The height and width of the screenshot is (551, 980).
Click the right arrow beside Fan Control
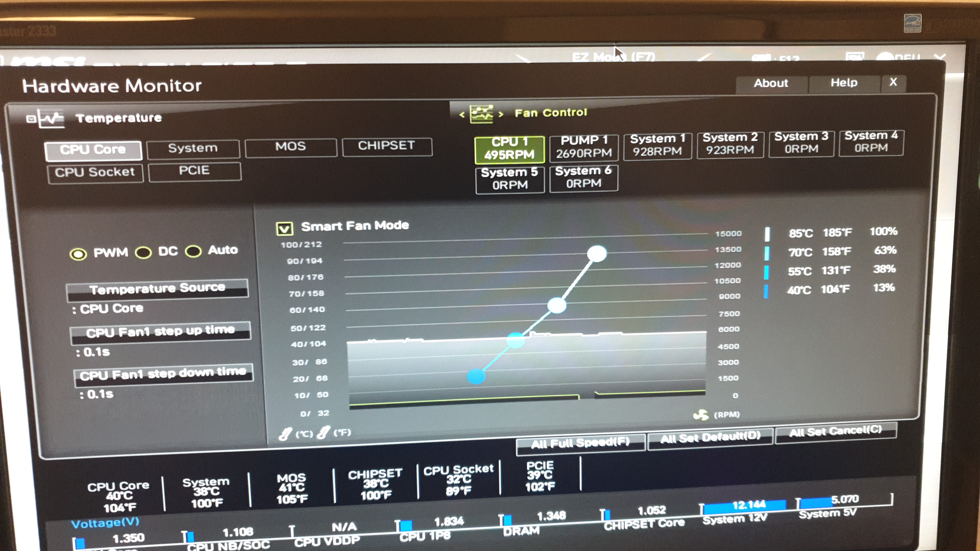tap(501, 114)
